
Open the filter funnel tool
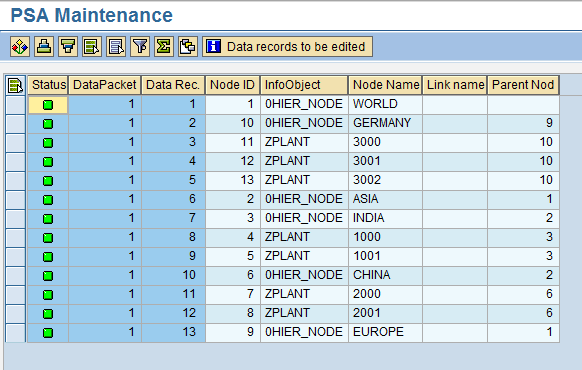coord(140,47)
